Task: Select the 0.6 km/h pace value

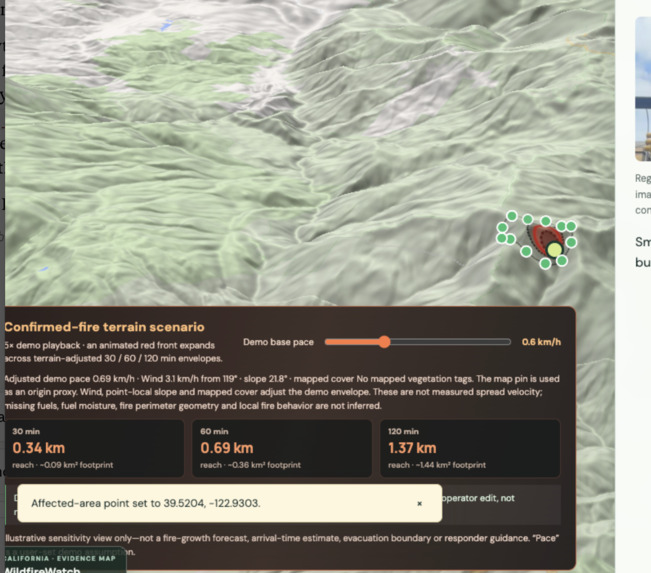Action: (541, 342)
